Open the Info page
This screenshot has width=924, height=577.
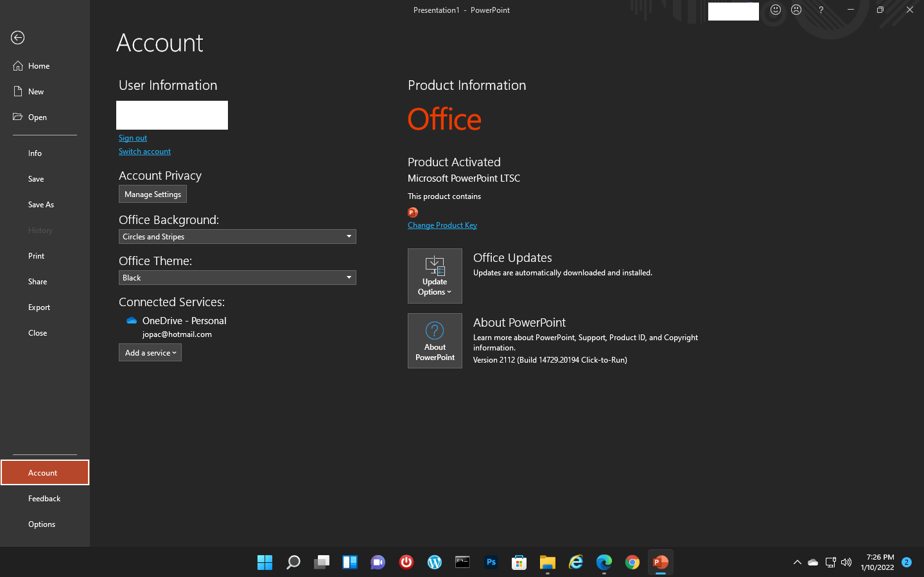[45, 153]
